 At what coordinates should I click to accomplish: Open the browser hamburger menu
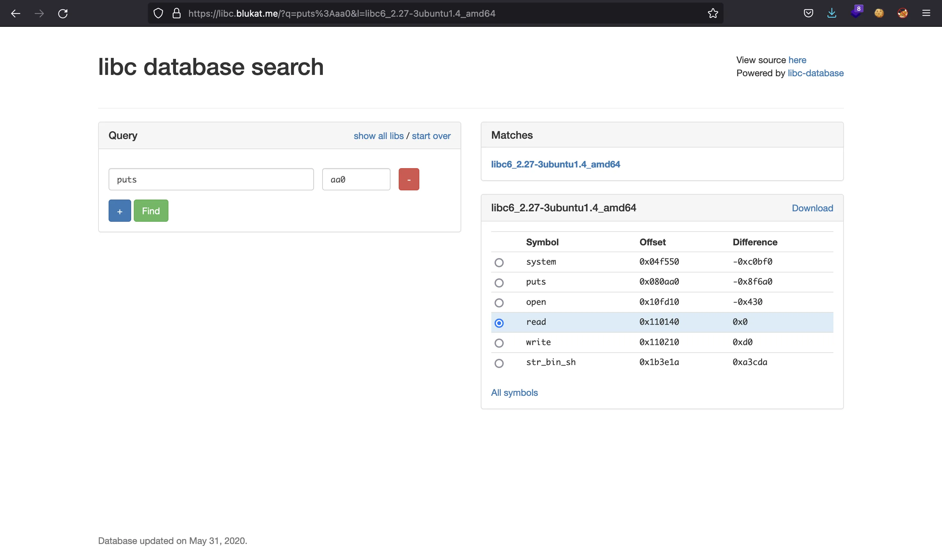pyautogui.click(x=926, y=14)
